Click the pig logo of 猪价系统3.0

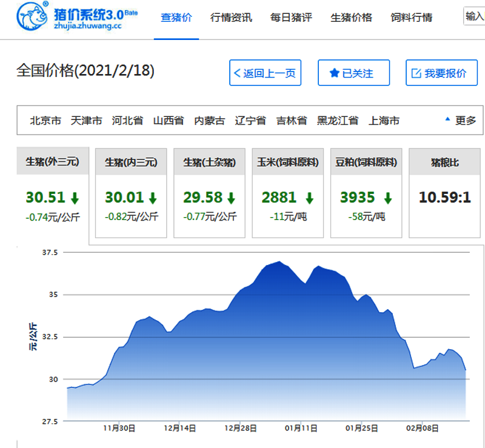click(x=32, y=16)
